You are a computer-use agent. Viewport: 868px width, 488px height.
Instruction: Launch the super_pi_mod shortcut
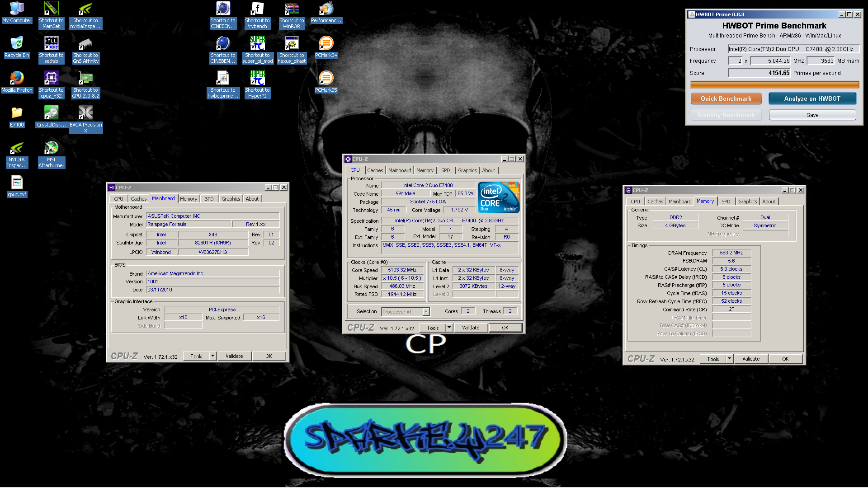tap(257, 50)
